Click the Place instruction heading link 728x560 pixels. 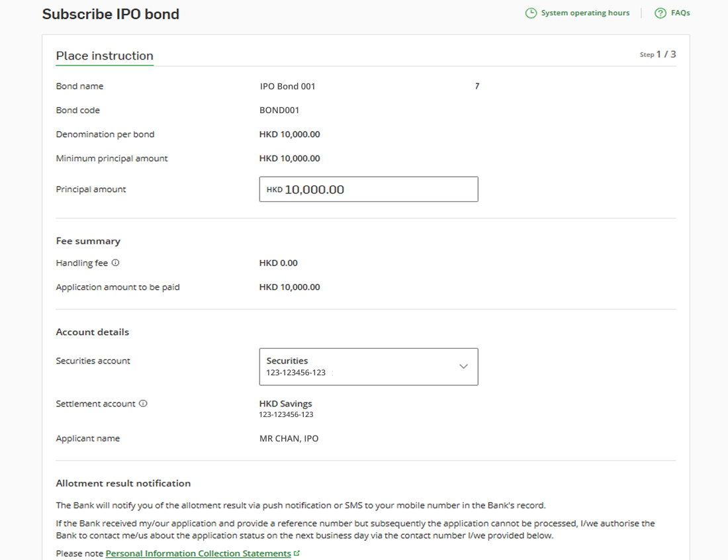(104, 56)
